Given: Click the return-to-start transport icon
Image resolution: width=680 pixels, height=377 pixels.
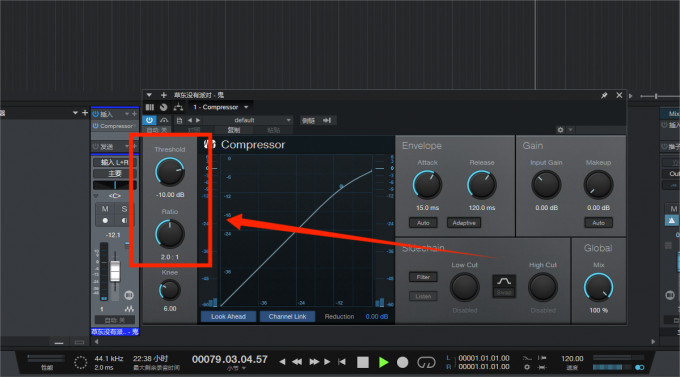Looking at the screenshot, I should 342,362.
